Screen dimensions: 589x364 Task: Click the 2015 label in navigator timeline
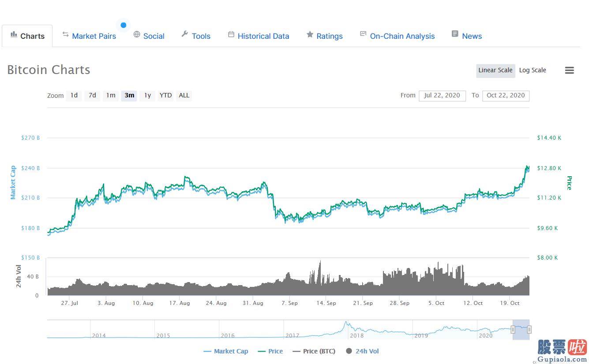coord(163,336)
